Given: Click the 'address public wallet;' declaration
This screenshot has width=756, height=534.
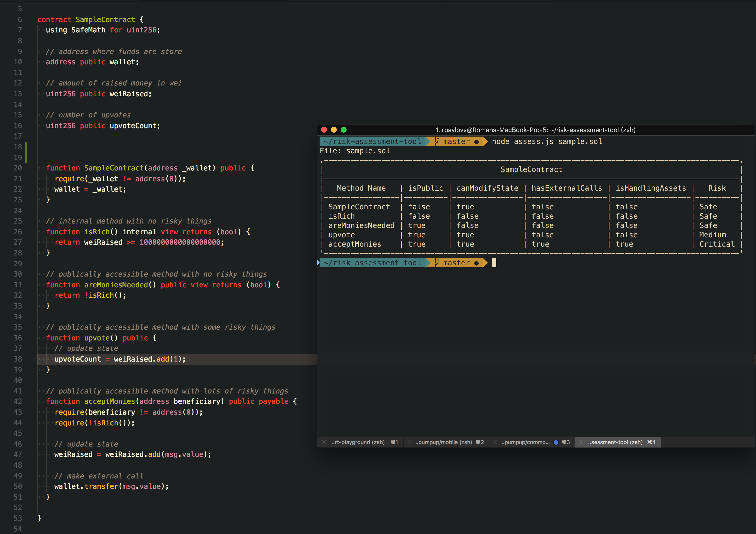Looking at the screenshot, I should pyautogui.click(x=92, y=62).
